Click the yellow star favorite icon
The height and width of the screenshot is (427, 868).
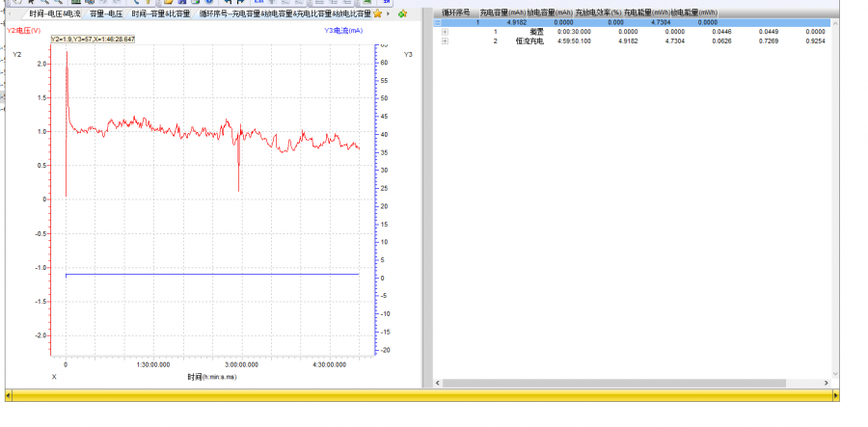pos(378,14)
